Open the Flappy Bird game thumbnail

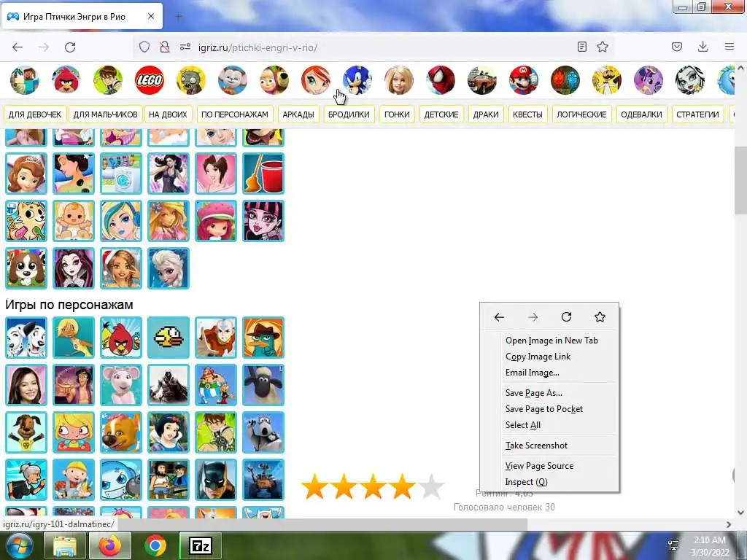pyautogui.click(x=169, y=338)
